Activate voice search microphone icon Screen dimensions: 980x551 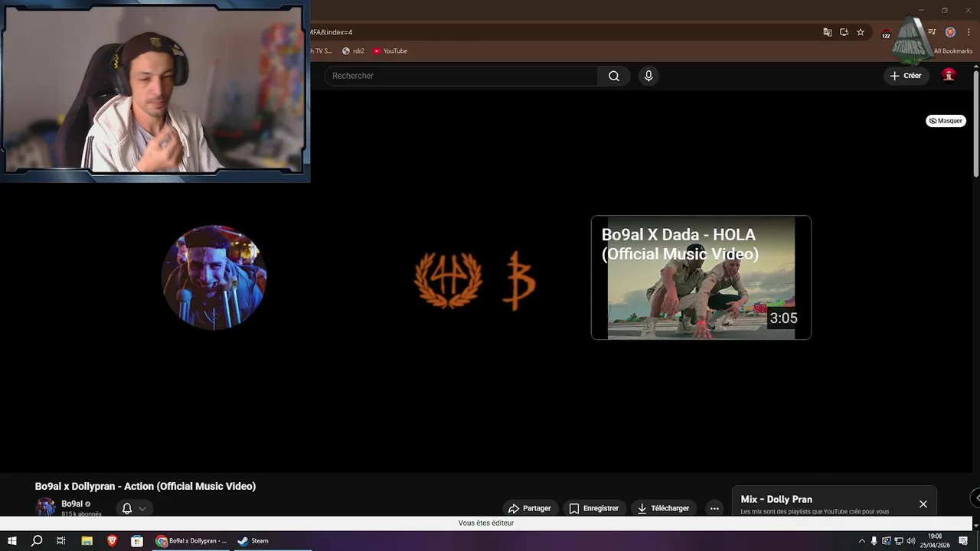tap(648, 76)
